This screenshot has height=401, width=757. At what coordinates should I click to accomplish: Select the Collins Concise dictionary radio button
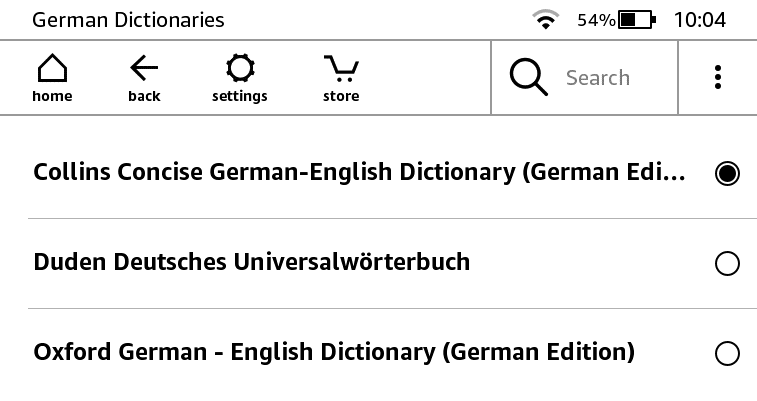727,173
